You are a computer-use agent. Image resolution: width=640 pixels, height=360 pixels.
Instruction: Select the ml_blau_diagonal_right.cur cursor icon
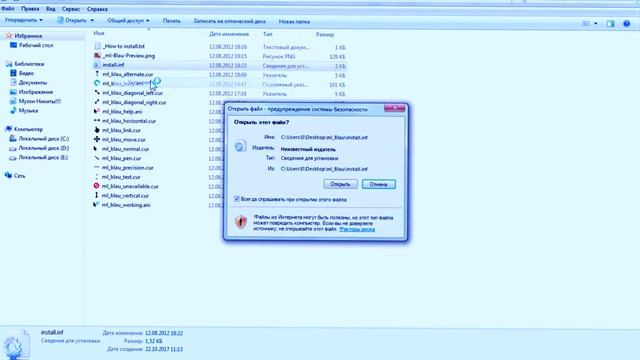[97, 102]
